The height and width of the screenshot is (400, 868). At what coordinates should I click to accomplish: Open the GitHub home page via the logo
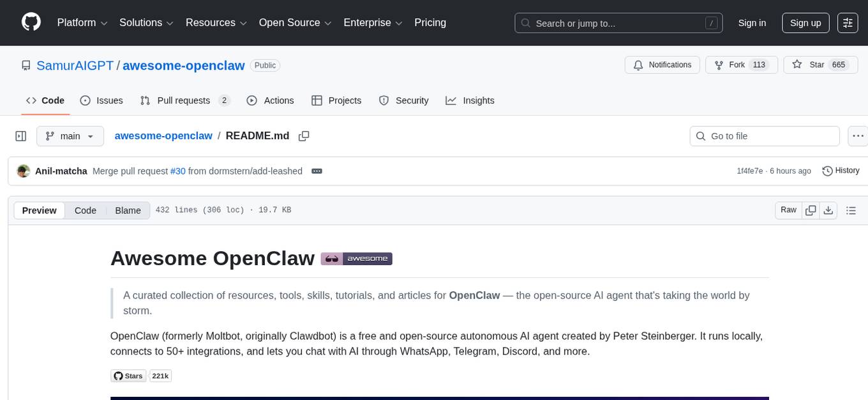[31, 22]
